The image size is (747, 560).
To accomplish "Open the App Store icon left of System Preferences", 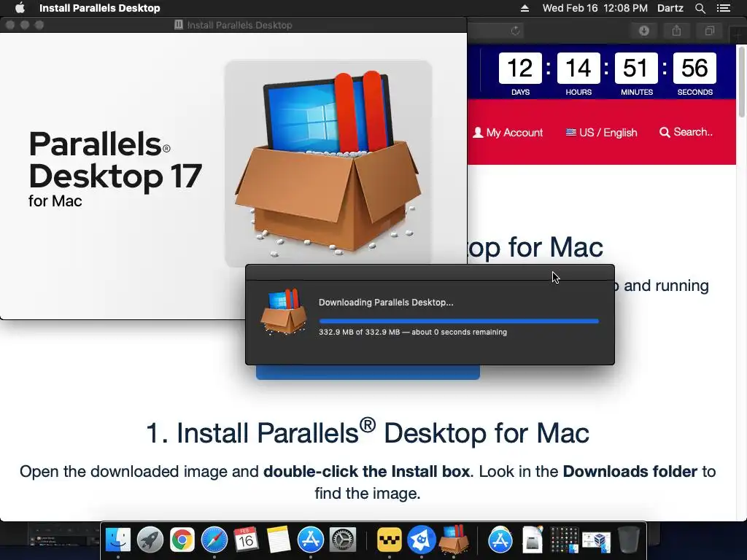I will point(311,540).
